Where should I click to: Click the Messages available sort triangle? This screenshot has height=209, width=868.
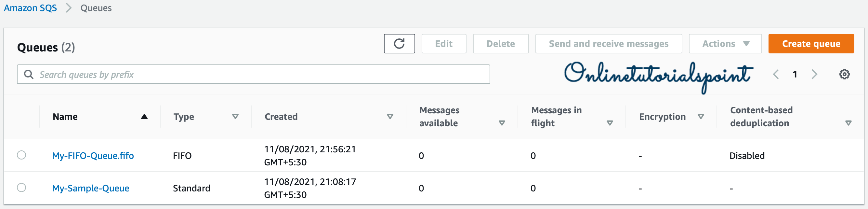point(502,123)
